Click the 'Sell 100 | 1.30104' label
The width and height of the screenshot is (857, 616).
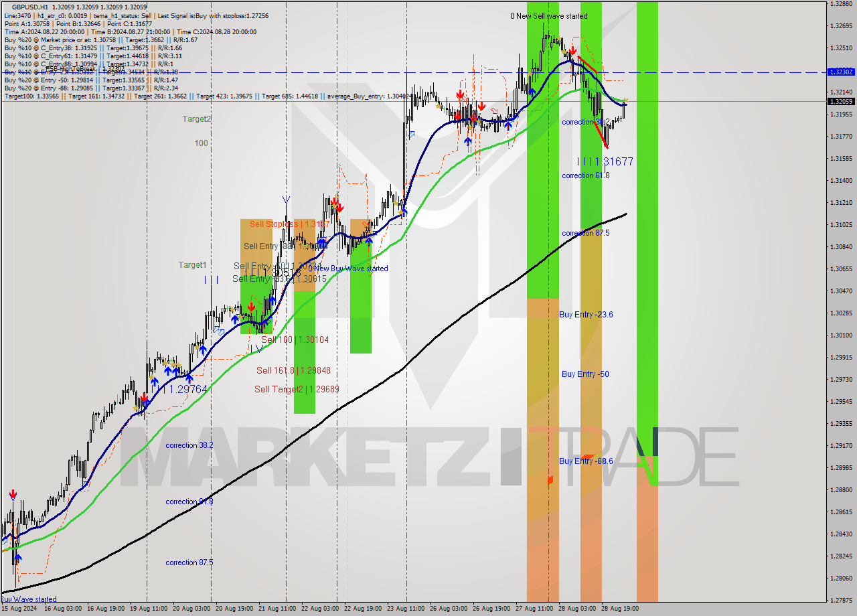pos(295,340)
